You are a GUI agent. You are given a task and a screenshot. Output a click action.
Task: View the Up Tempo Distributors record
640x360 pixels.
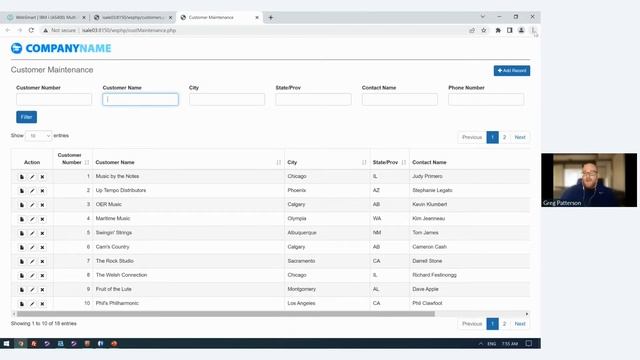coord(22,191)
